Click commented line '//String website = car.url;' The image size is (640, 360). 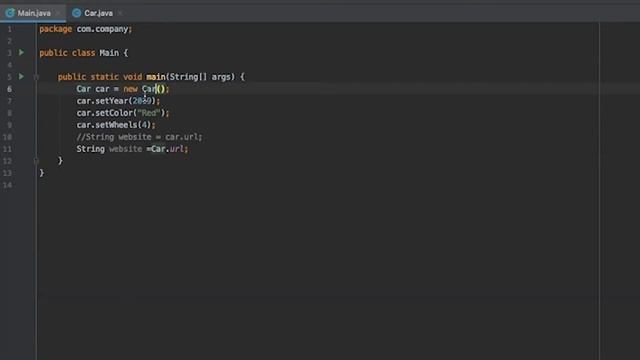[139, 137]
